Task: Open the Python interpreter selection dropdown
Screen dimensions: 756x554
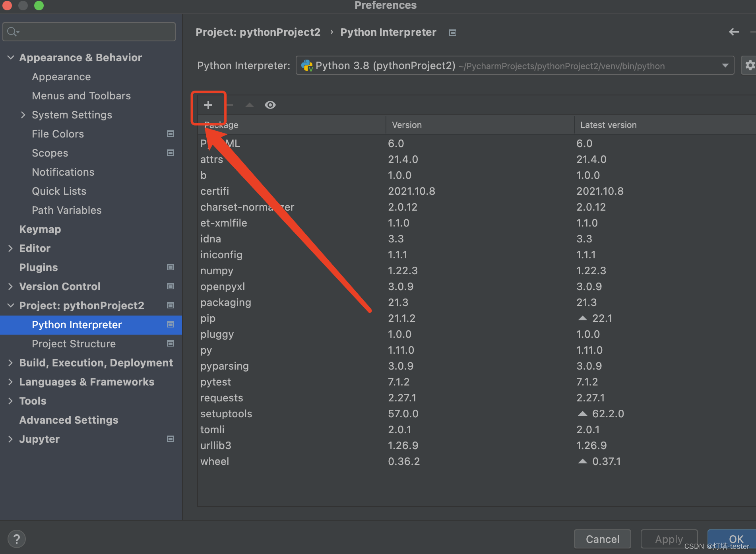Action: click(x=724, y=65)
